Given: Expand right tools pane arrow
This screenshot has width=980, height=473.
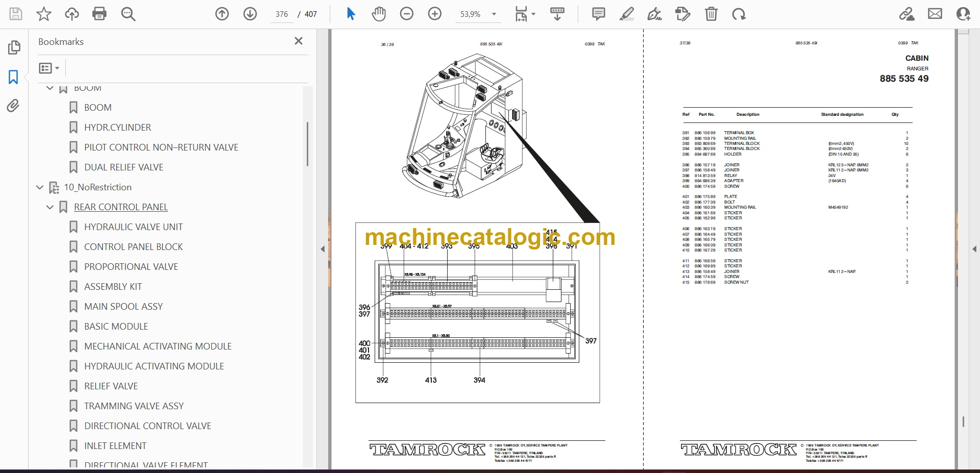Looking at the screenshot, I should 974,249.
